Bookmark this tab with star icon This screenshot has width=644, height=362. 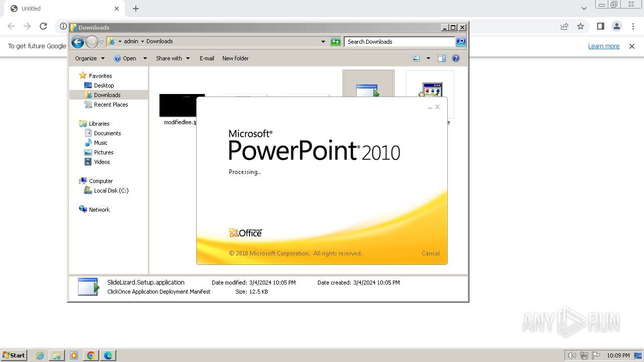click(581, 26)
